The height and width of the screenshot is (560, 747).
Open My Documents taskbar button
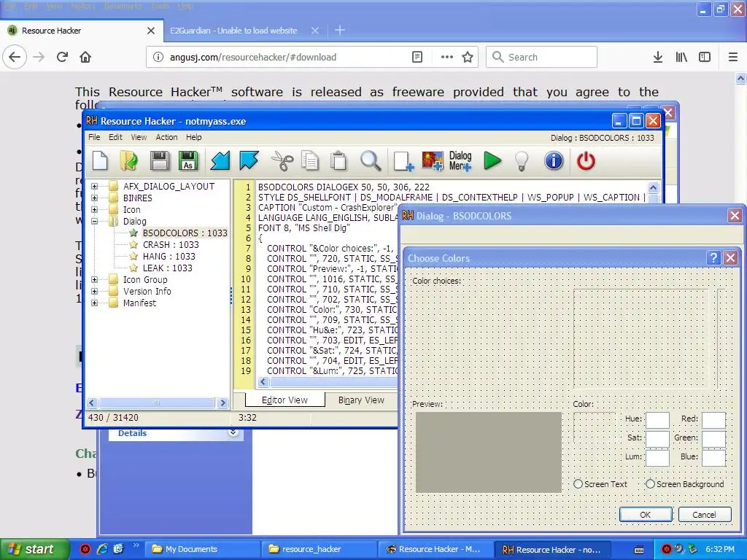click(x=201, y=549)
